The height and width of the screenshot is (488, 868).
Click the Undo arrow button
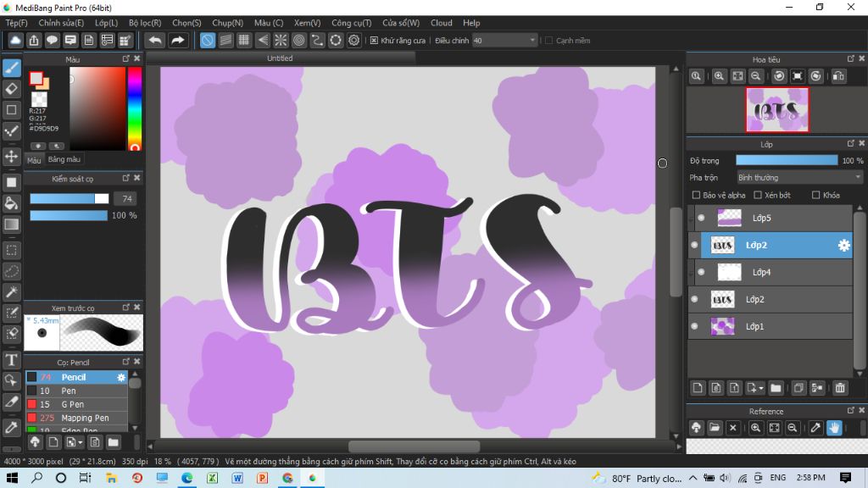tap(156, 41)
